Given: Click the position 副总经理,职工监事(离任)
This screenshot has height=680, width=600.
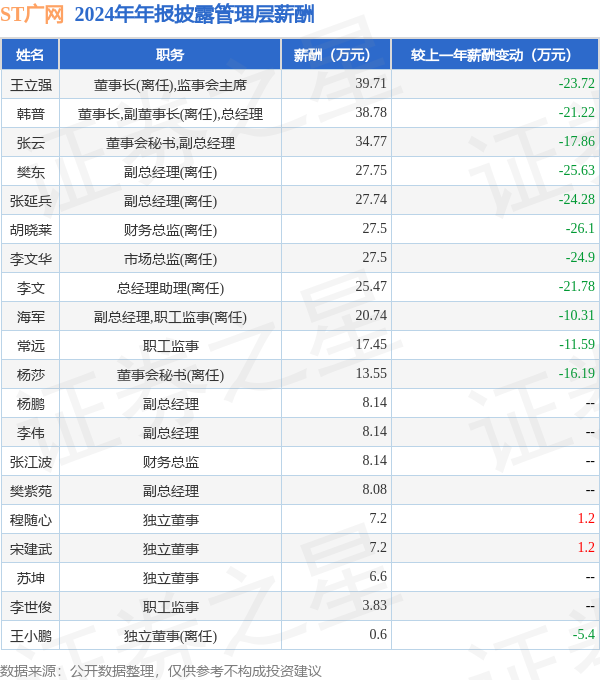Looking at the screenshot, I should pyautogui.click(x=170, y=317).
